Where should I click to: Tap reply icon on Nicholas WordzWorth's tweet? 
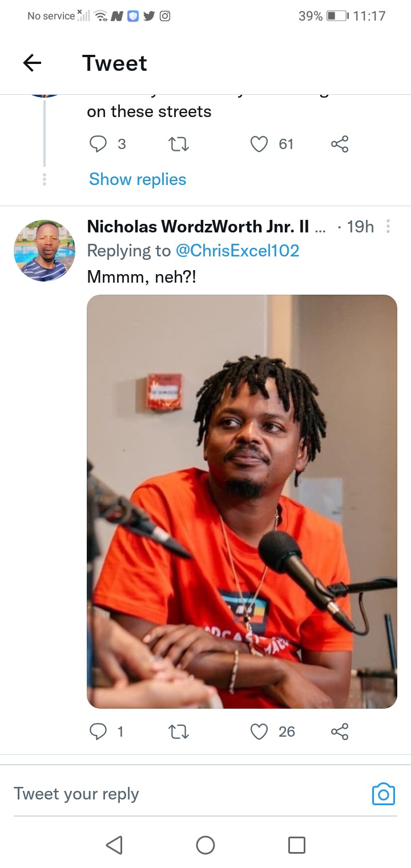98,732
